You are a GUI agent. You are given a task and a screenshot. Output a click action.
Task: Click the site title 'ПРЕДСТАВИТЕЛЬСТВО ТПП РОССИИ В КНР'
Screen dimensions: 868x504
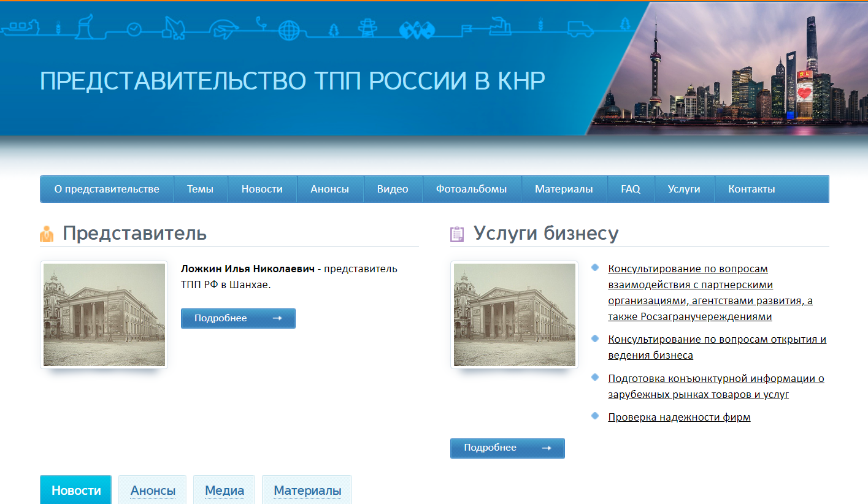click(x=293, y=82)
